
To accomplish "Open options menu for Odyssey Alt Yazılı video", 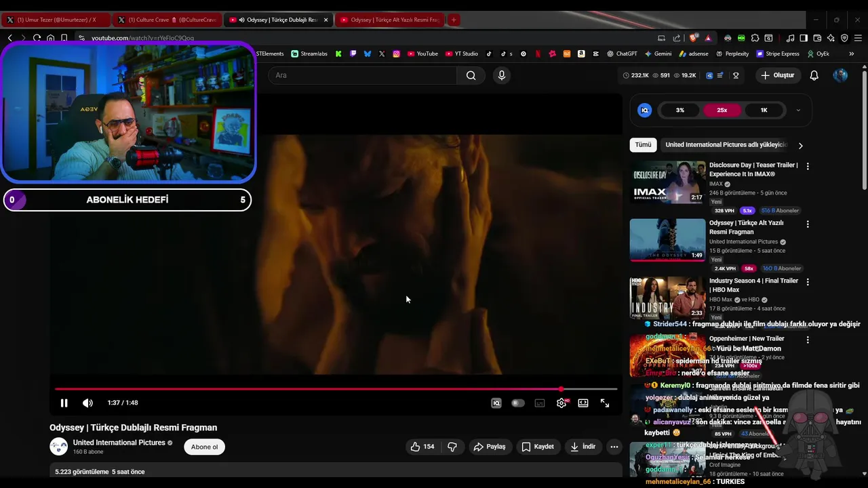I will point(807,224).
